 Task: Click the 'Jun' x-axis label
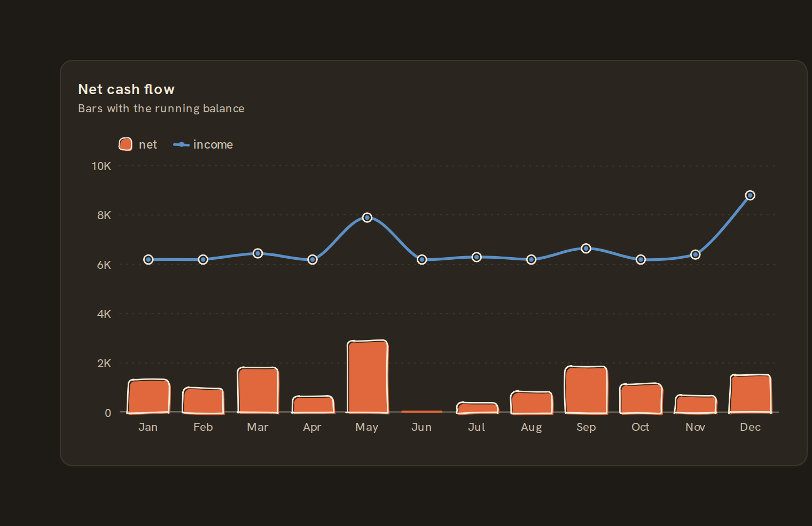click(x=421, y=427)
